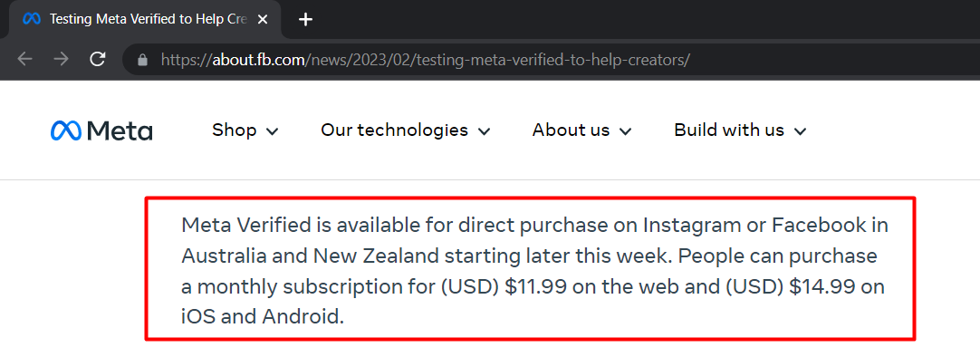The width and height of the screenshot is (980, 357).
Task: Click the Meta logo in header
Action: (101, 130)
